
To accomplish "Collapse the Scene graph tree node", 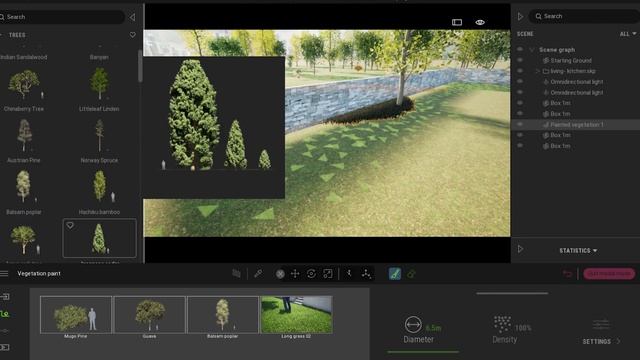I will tap(532, 50).
